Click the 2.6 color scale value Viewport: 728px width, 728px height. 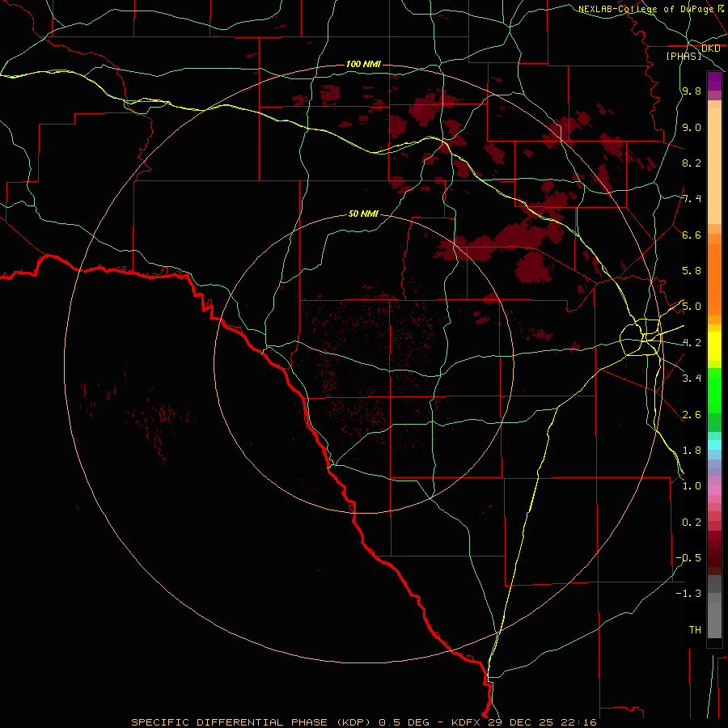coord(692,415)
